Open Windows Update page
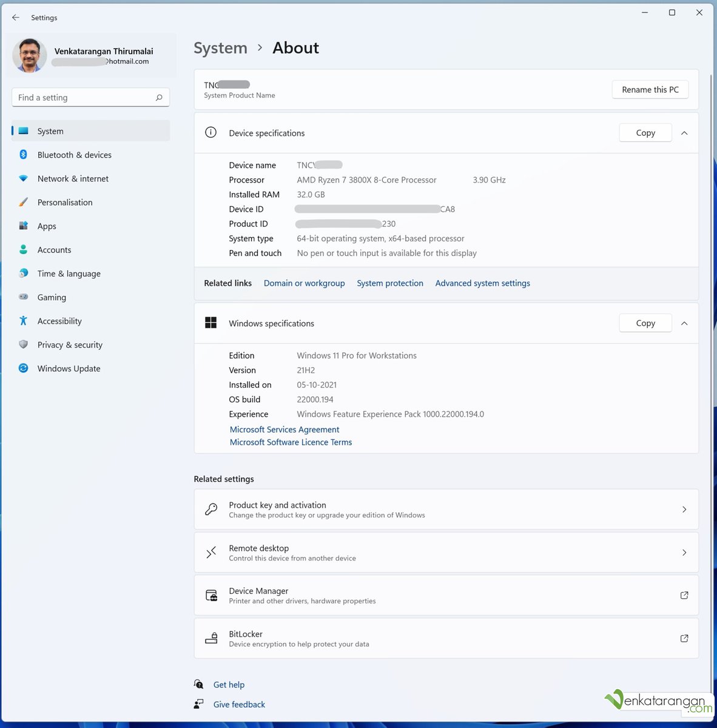The image size is (717, 728). (91, 368)
